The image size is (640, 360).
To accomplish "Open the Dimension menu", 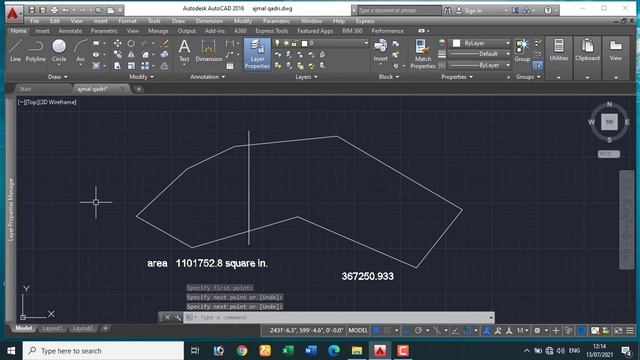I will tap(209, 21).
